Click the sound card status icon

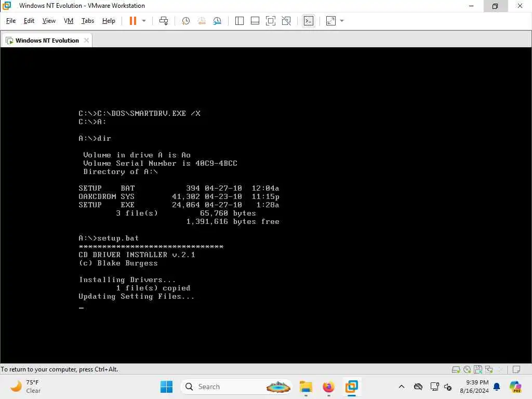pos(500,369)
